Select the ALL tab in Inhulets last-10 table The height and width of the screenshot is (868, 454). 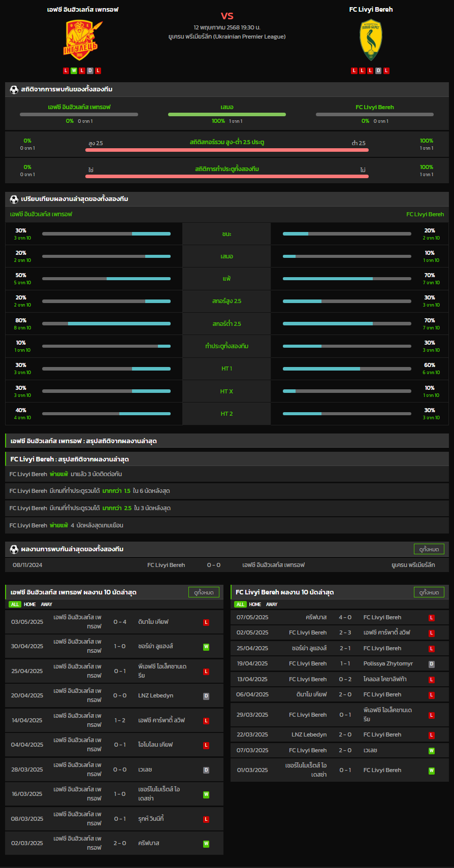[15, 605]
